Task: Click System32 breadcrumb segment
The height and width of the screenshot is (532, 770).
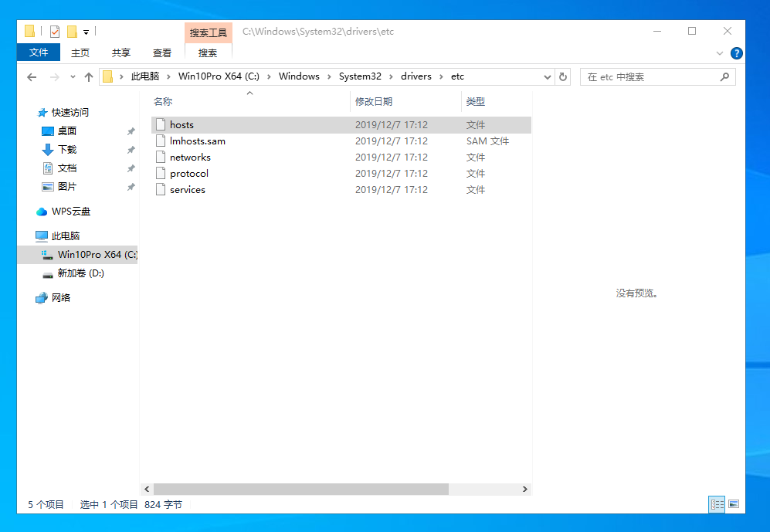Action: [x=360, y=76]
